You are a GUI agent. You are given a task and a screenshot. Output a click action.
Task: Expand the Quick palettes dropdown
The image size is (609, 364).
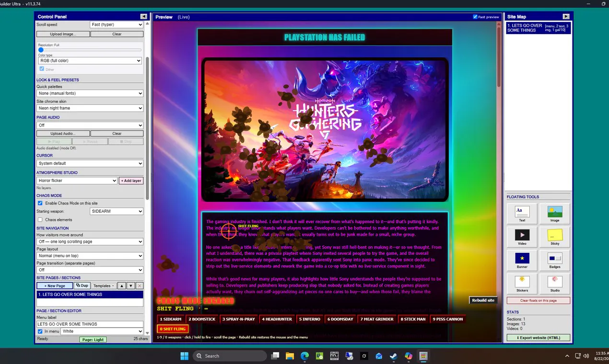(x=90, y=93)
